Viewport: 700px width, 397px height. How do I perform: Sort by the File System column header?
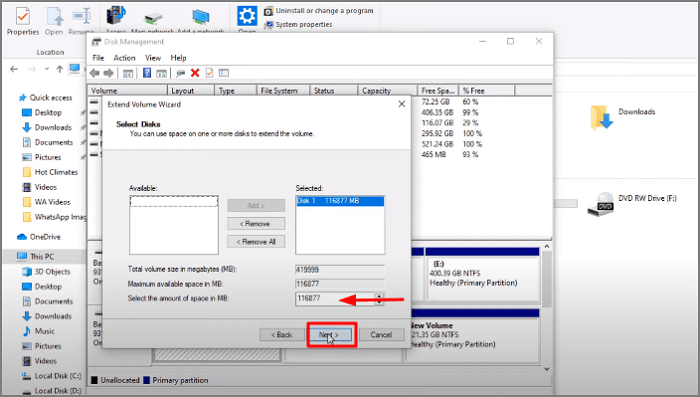click(283, 91)
